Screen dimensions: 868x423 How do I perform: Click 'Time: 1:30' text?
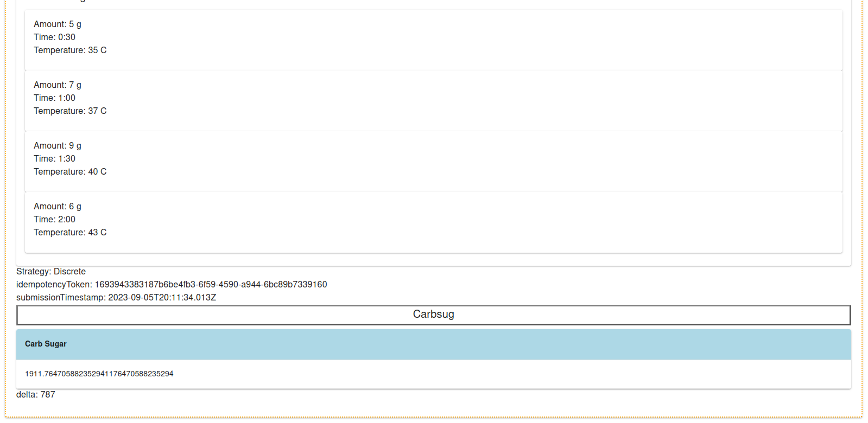(x=54, y=158)
